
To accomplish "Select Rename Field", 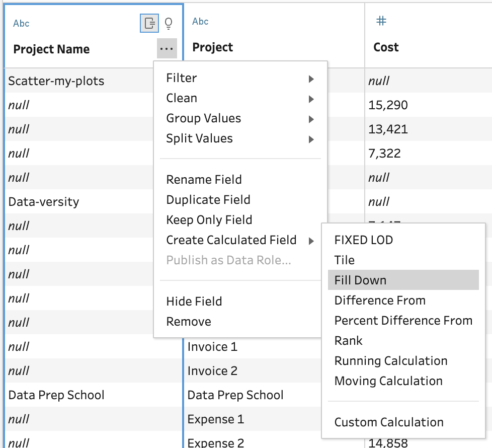I will pos(204,179).
